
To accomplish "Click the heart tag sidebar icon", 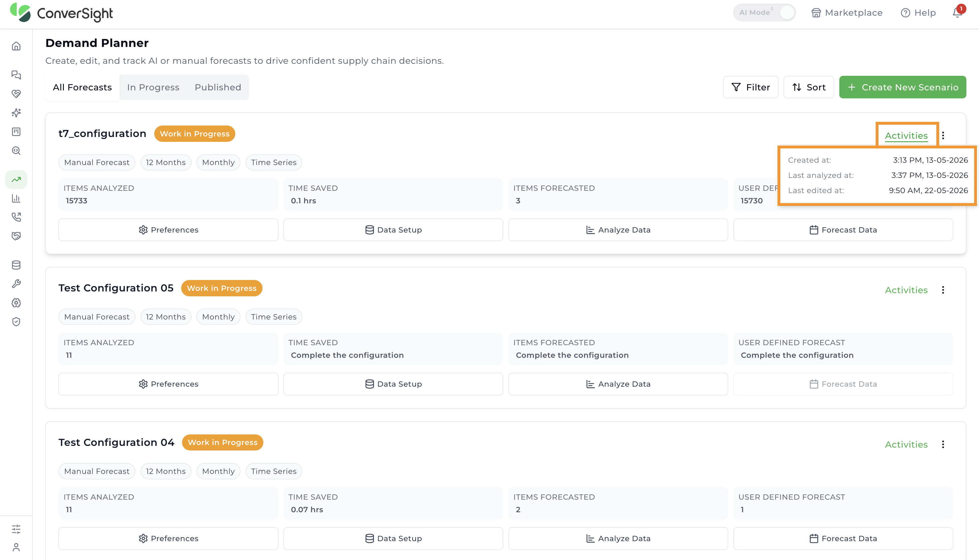I will (x=16, y=94).
